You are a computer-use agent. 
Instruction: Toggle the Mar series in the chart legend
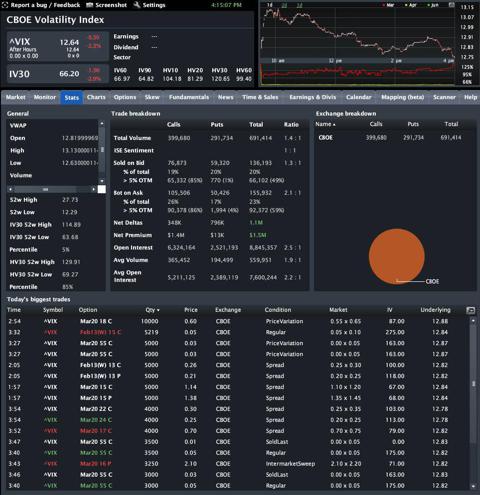tap(388, 5)
